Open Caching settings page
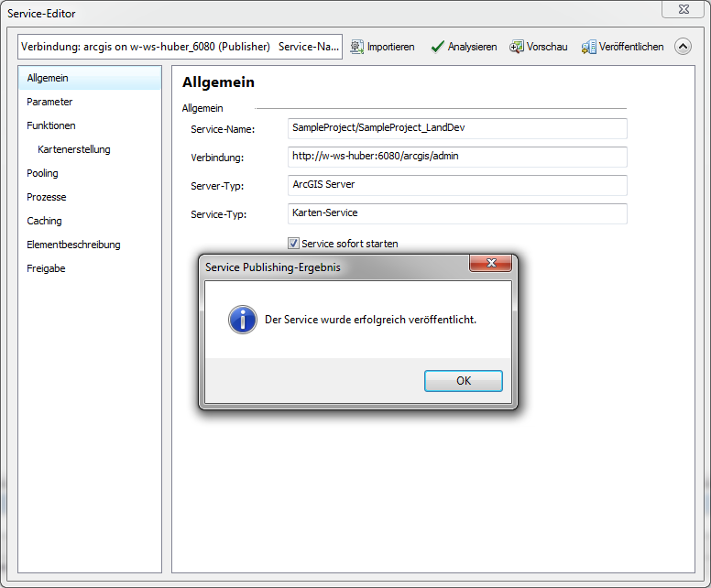Screen dimensions: 711x588 pos(44,221)
